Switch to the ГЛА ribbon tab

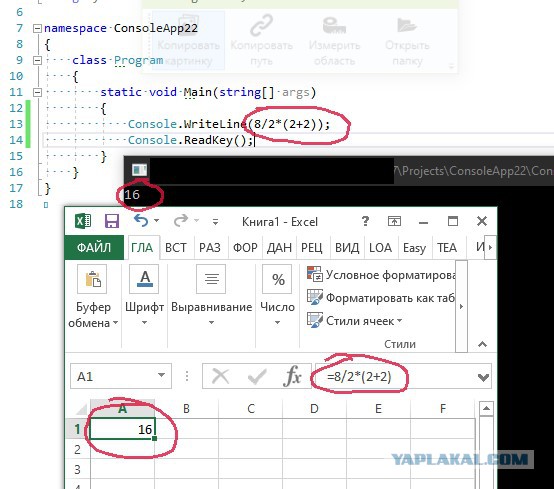tap(142, 248)
